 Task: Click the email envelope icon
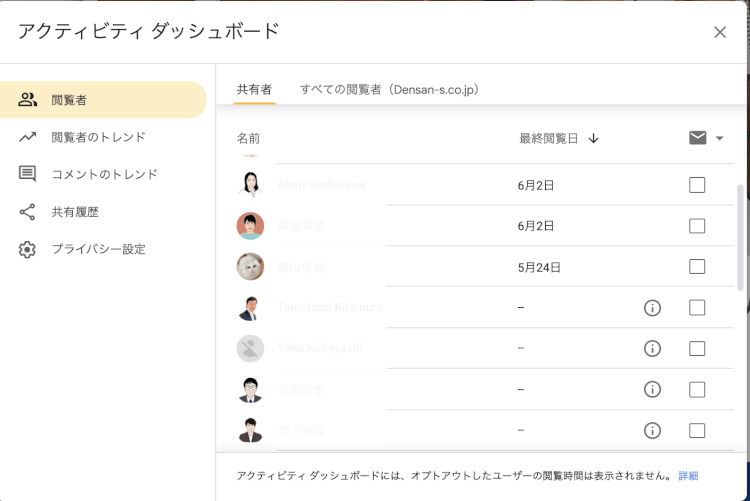tap(698, 138)
